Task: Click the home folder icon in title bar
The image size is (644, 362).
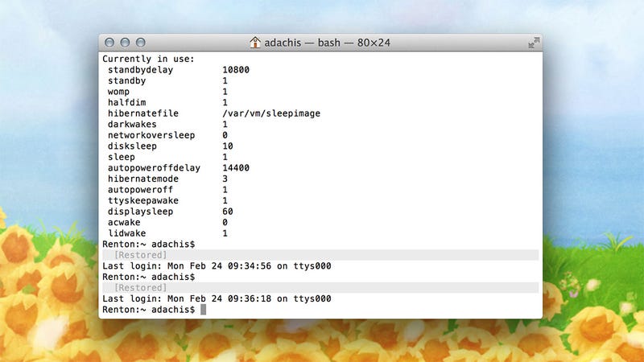Action: pyautogui.click(x=255, y=43)
